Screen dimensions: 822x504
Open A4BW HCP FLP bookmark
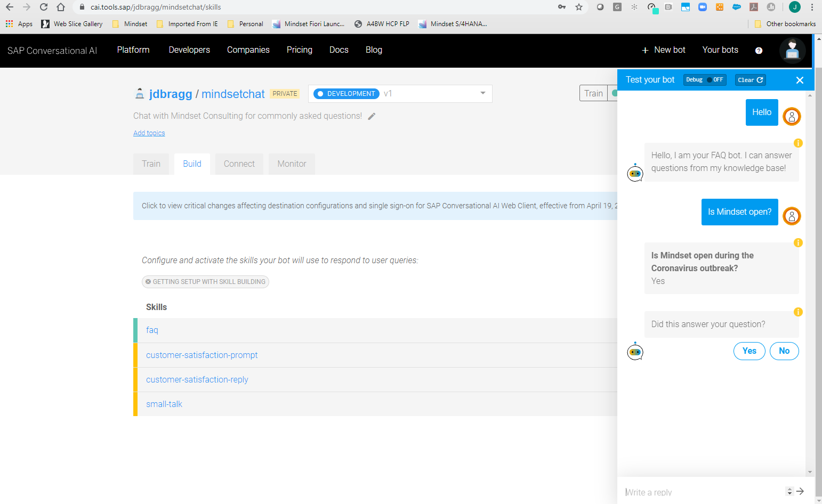(x=382, y=24)
